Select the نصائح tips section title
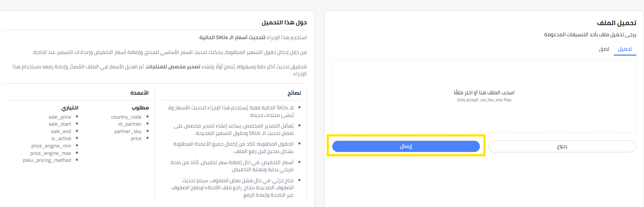This screenshot has height=207, width=644. point(294,93)
